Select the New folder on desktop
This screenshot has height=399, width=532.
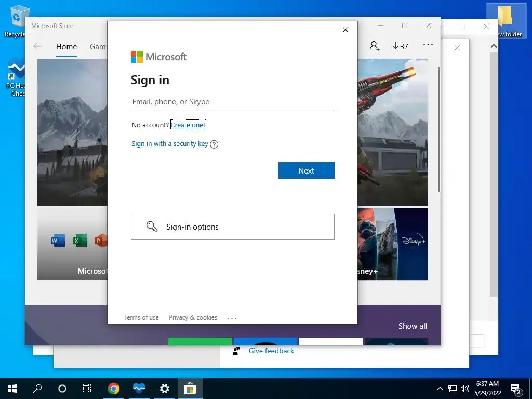(508, 20)
